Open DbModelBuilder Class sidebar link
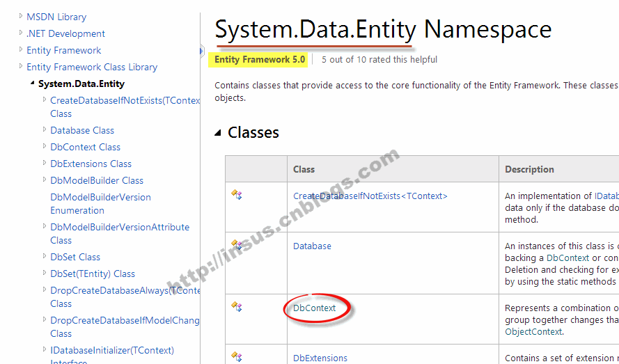 97,180
